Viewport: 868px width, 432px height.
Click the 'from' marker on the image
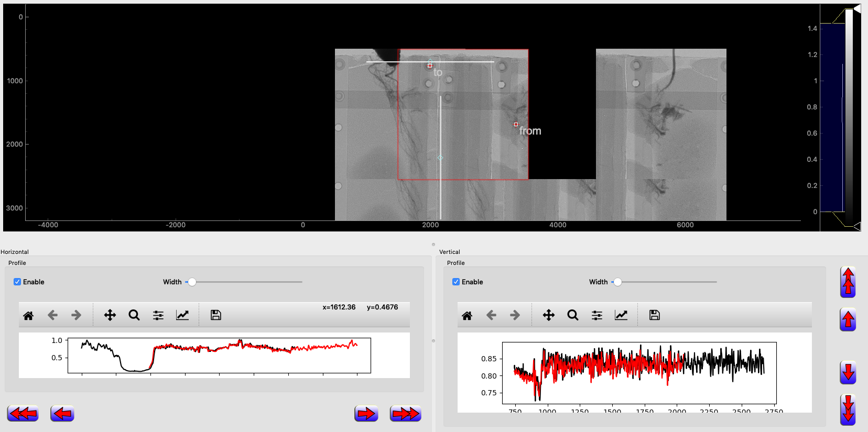[x=516, y=125]
